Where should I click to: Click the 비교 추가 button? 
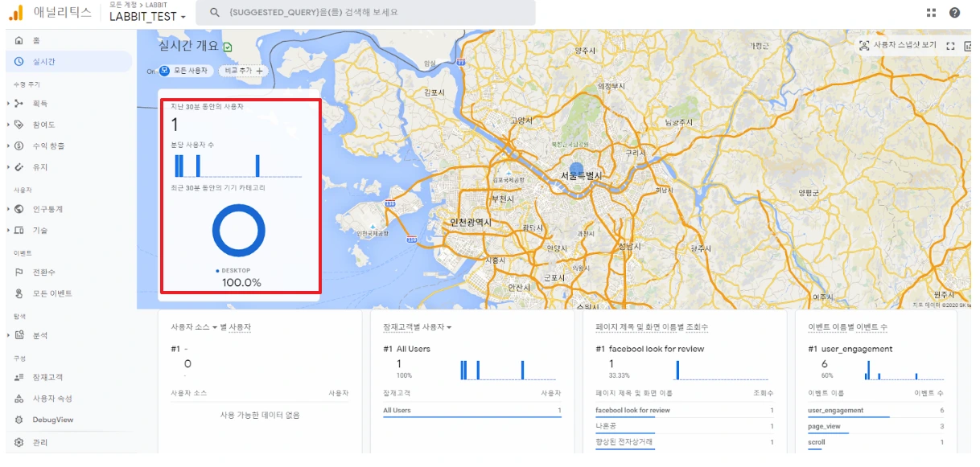pos(243,71)
